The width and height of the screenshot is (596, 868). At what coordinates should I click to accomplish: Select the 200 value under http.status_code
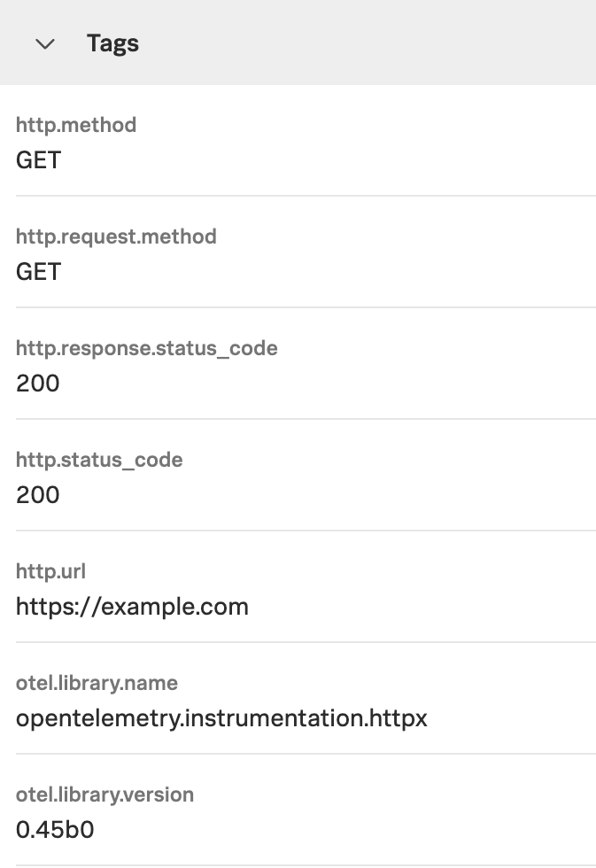(38, 495)
